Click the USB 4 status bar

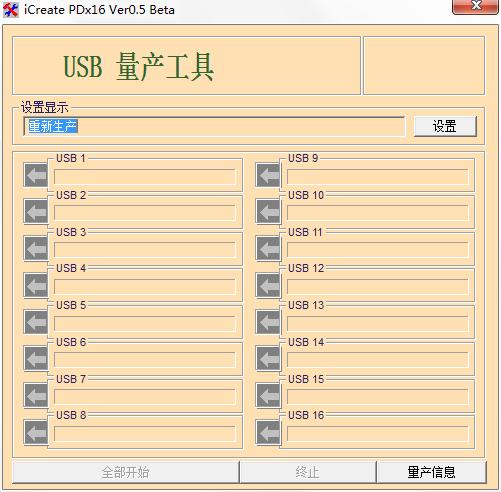tap(145, 287)
